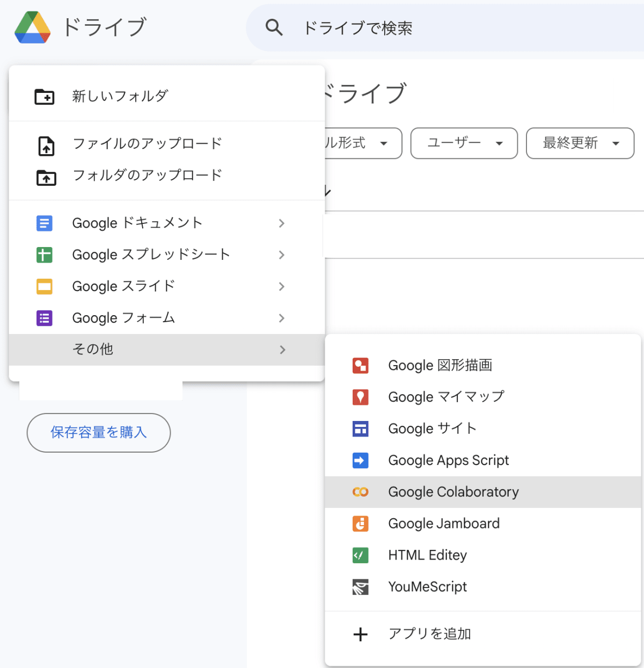This screenshot has height=668, width=644.
Task: Click the Google Docs blue icon
Action: 45,223
